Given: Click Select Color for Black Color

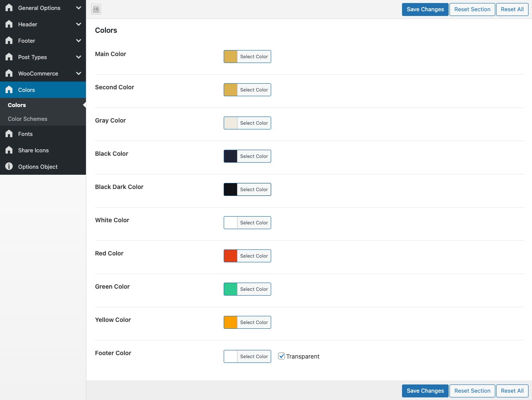Looking at the screenshot, I should coord(254,156).
